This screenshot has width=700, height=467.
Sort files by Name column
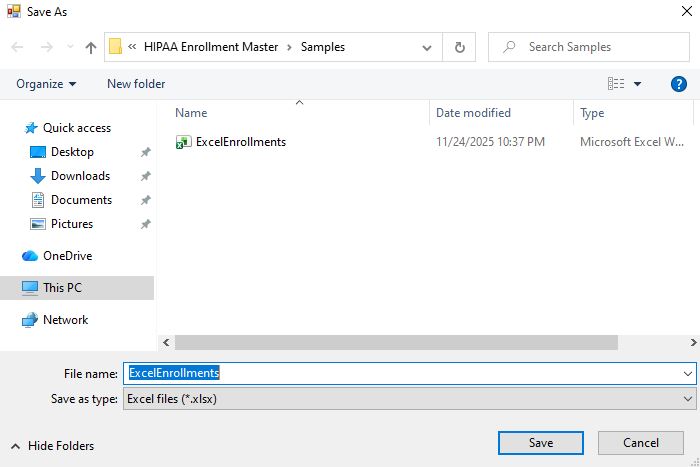[191, 113]
